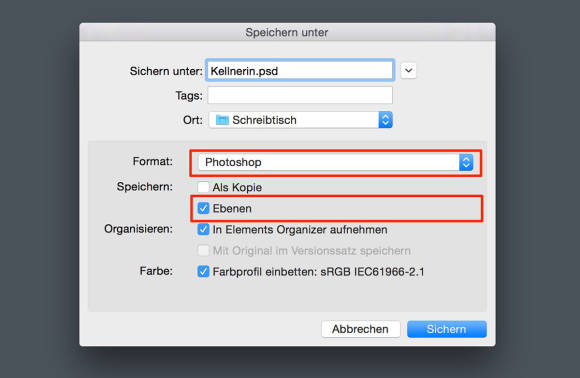Click the blue Sichern button
This screenshot has width=580, height=378.
click(x=446, y=329)
